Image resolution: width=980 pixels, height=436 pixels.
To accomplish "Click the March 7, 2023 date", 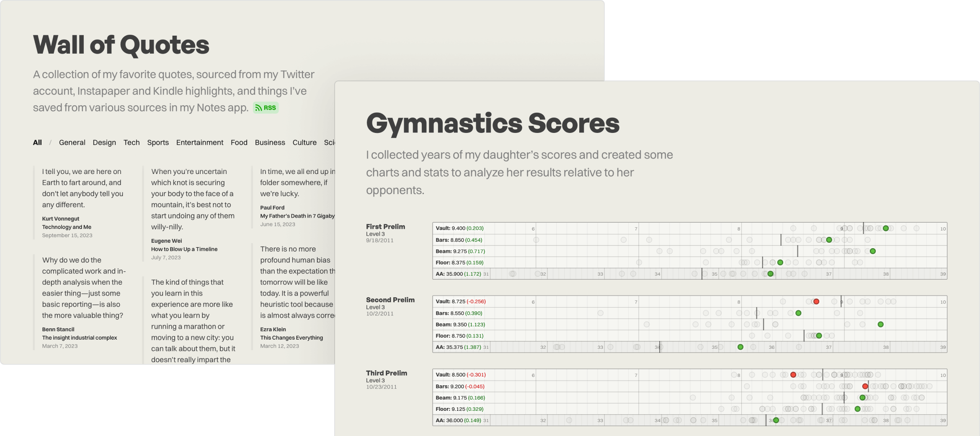I will tap(60, 346).
